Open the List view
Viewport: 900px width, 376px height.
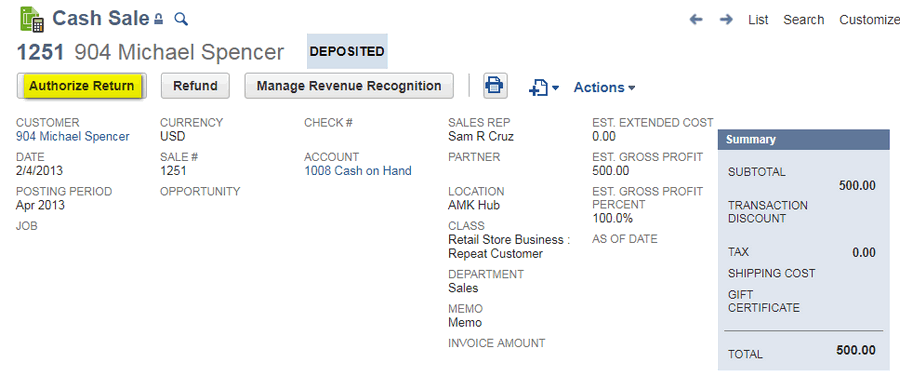click(x=758, y=20)
